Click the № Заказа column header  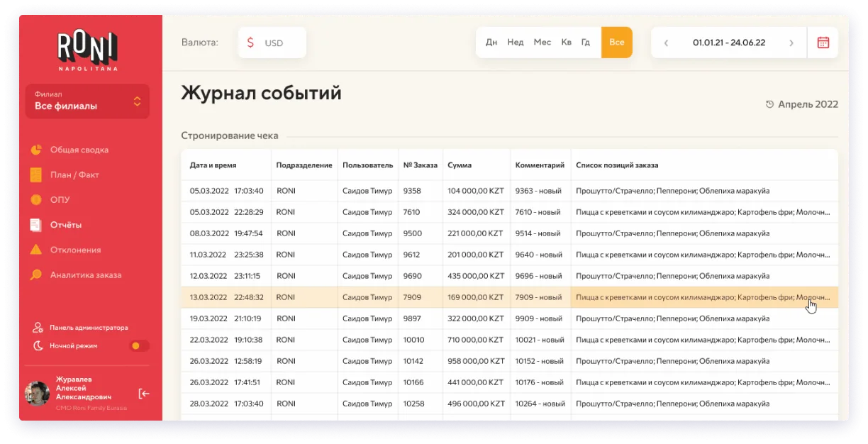click(x=421, y=165)
